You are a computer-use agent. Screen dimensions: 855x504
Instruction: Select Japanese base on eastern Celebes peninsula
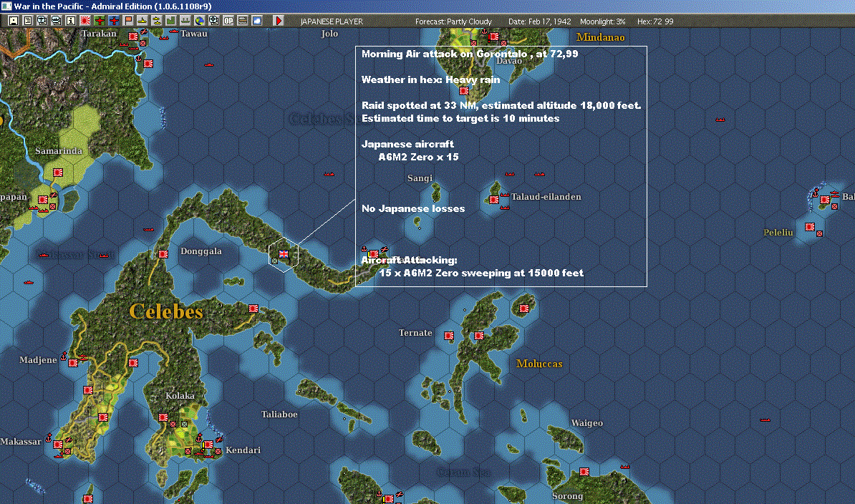253,309
